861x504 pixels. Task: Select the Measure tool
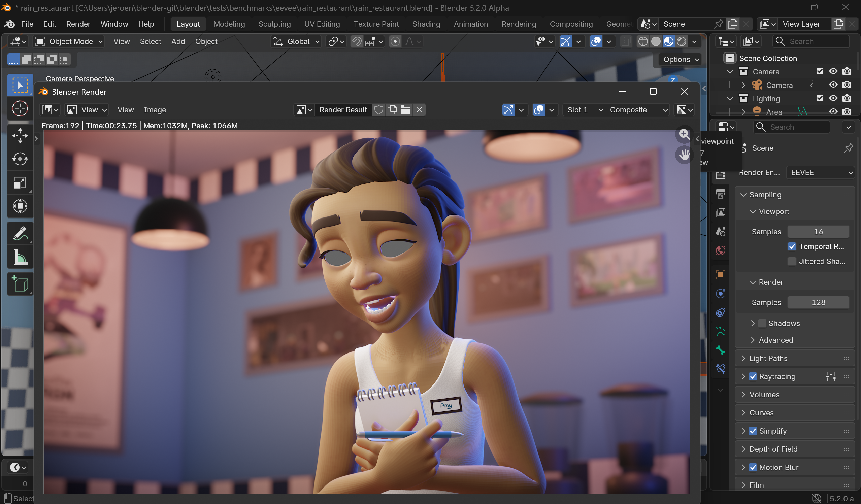[x=20, y=257]
